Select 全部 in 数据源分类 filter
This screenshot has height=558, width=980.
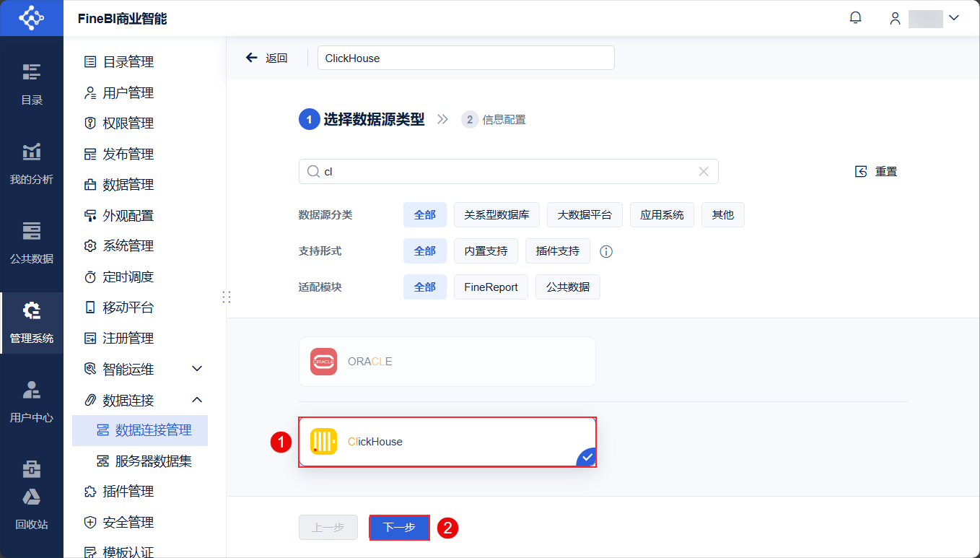point(425,214)
